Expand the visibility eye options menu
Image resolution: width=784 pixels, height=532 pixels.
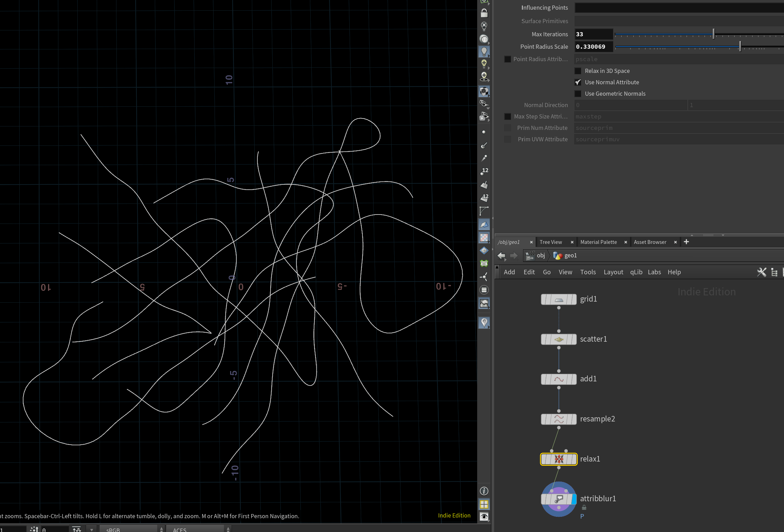point(484,517)
